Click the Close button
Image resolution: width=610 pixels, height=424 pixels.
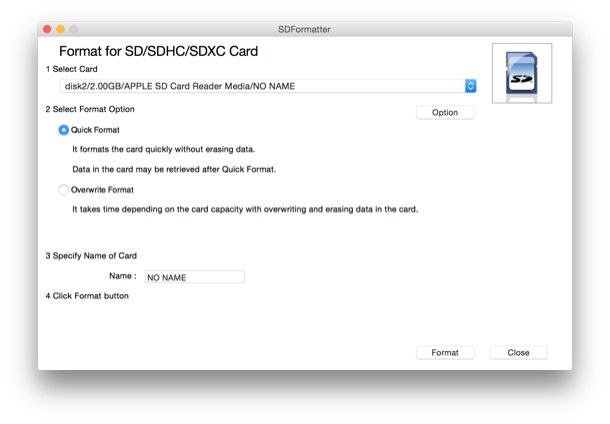(518, 352)
